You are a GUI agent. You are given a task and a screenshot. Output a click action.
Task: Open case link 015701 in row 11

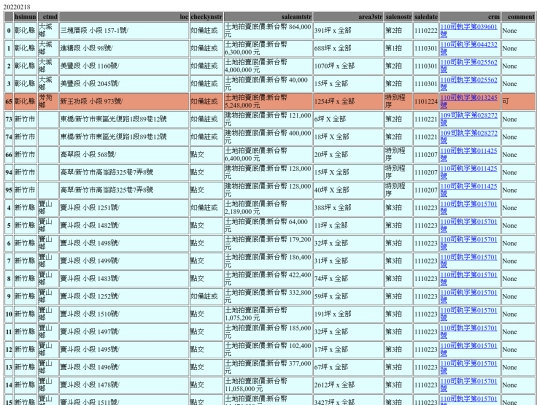pyautogui.click(x=469, y=332)
